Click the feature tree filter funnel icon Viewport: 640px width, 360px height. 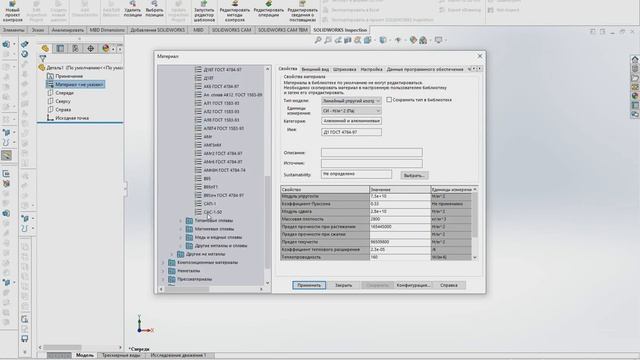click(x=42, y=59)
